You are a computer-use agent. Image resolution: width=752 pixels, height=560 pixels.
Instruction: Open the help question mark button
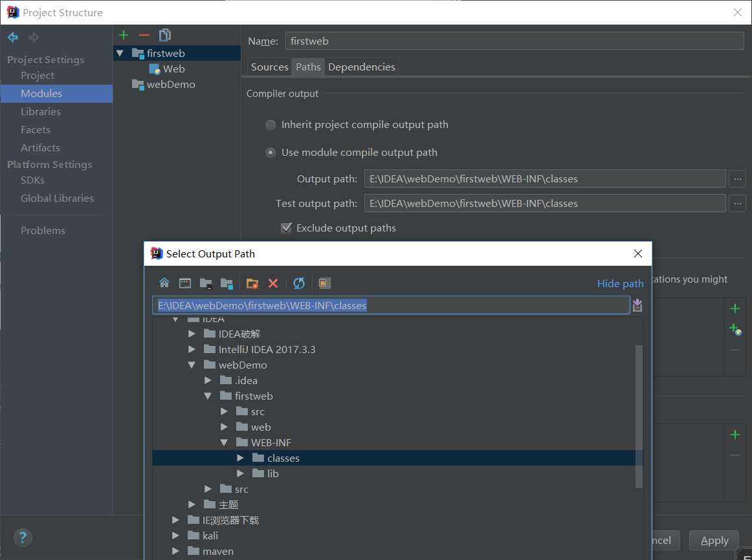point(23,537)
